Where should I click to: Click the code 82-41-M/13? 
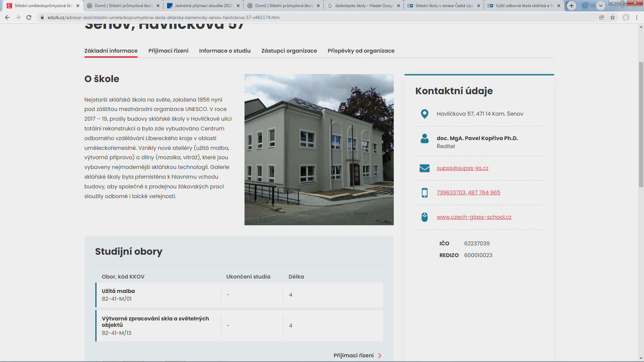(x=117, y=333)
